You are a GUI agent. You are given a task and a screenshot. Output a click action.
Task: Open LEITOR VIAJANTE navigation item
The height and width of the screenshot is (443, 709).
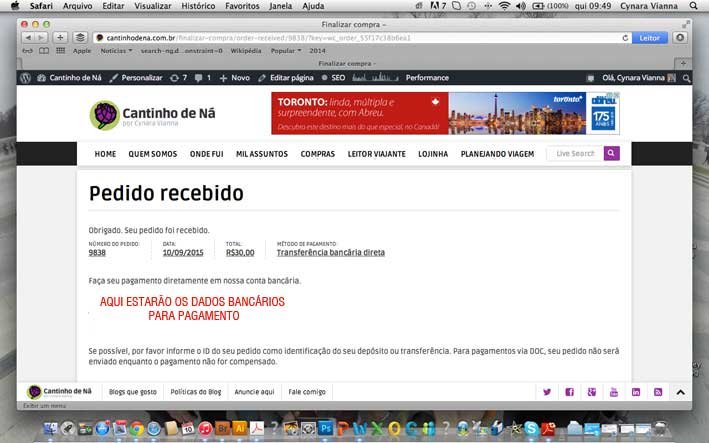377,154
